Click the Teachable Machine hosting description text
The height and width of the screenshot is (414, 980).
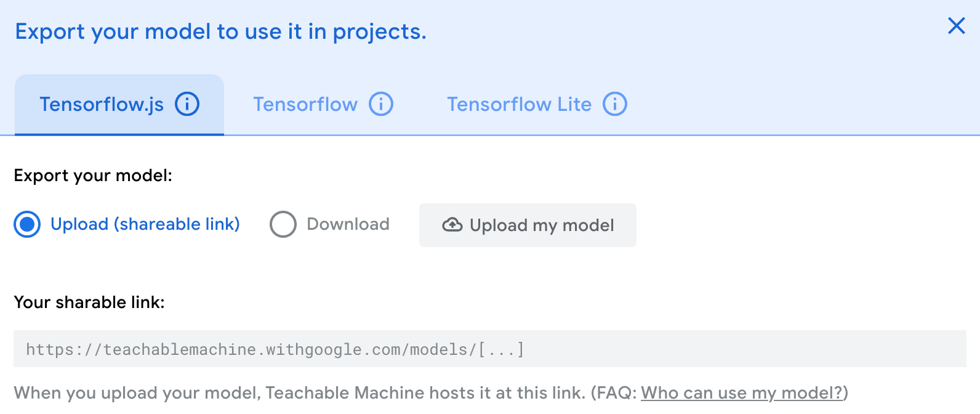pyautogui.click(x=299, y=393)
